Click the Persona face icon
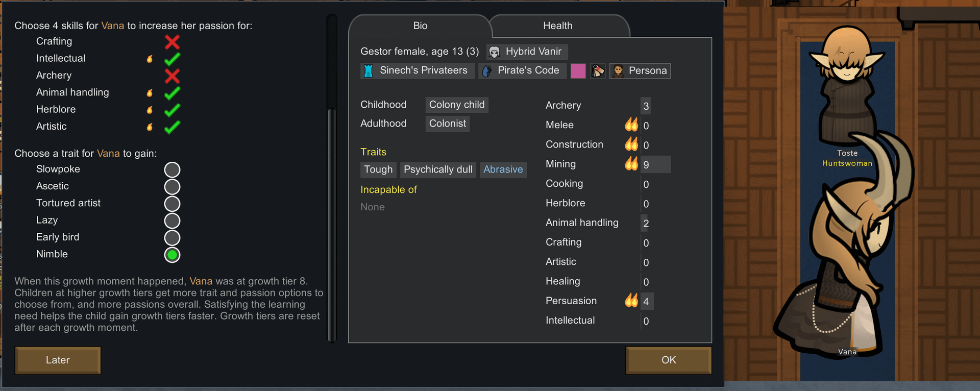This screenshot has height=391, width=980. (618, 71)
